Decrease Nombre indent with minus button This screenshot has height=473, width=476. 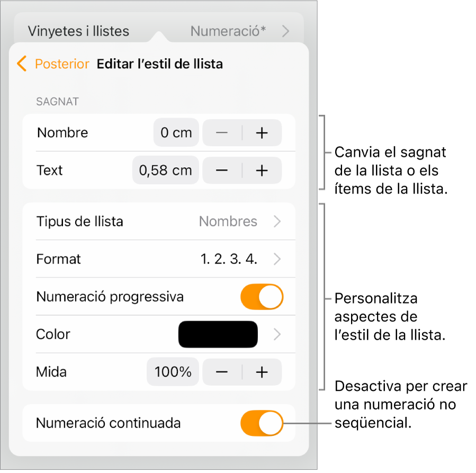[x=222, y=133]
